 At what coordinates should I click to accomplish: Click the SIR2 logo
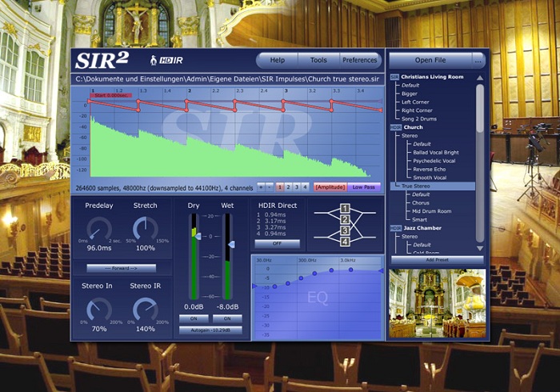tap(102, 60)
